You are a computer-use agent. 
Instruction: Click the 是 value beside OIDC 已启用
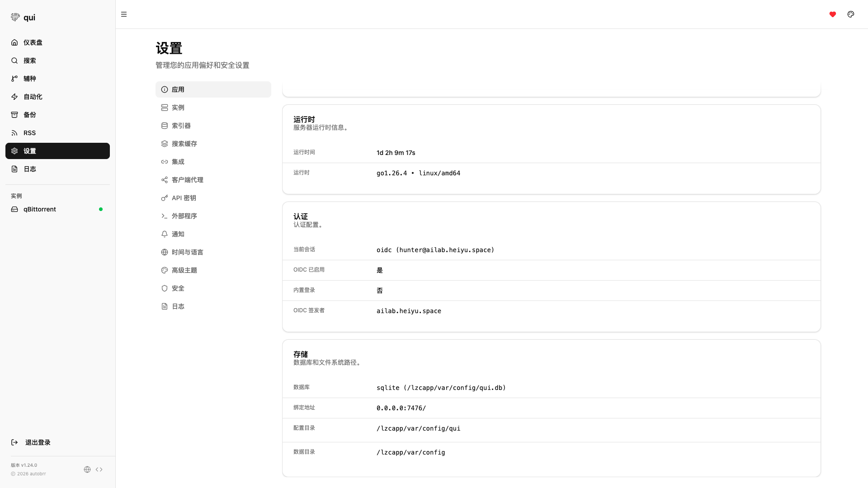(x=380, y=270)
